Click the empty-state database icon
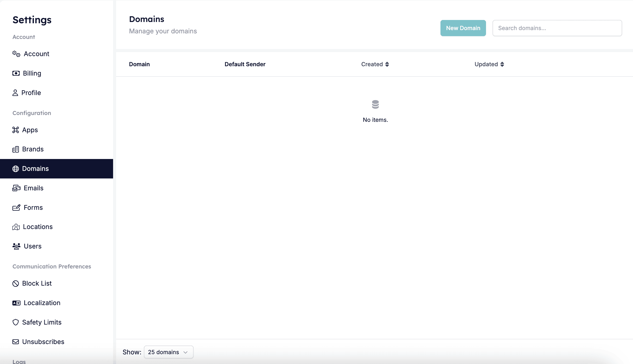633x364 pixels. point(375,104)
